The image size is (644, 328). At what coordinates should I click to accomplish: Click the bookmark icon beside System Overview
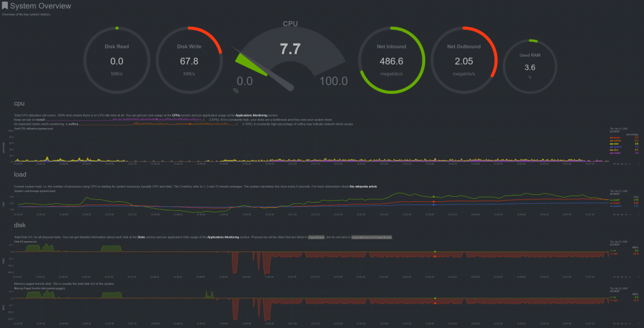(x=5, y=6)
